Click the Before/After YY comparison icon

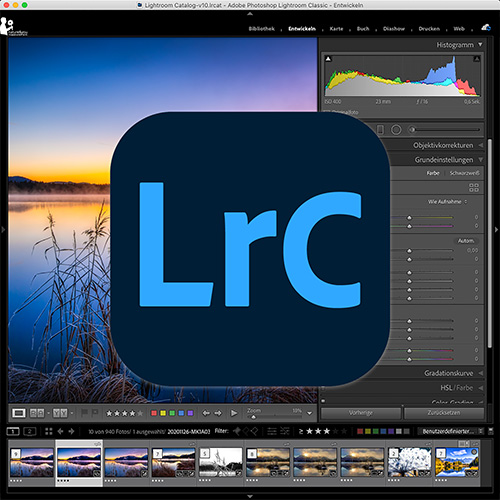coord(60,413)
